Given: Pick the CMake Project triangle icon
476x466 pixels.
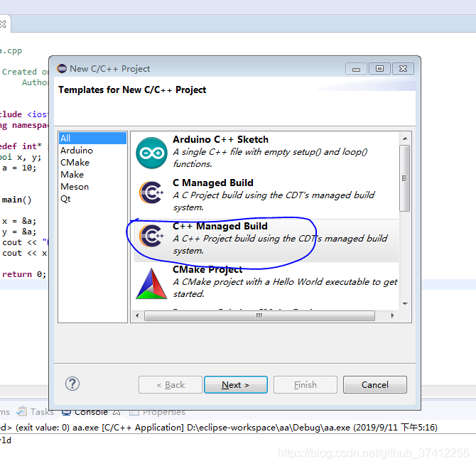Looking at the screenshot, I should pos(151,283).
